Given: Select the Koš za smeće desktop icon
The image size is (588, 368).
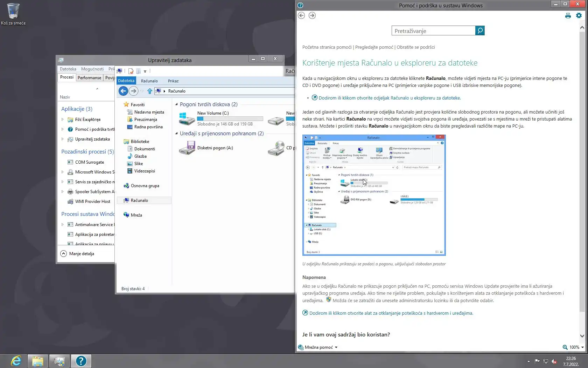Looking at the screenshot, I should pyautogui.click(x=13, y=14).
